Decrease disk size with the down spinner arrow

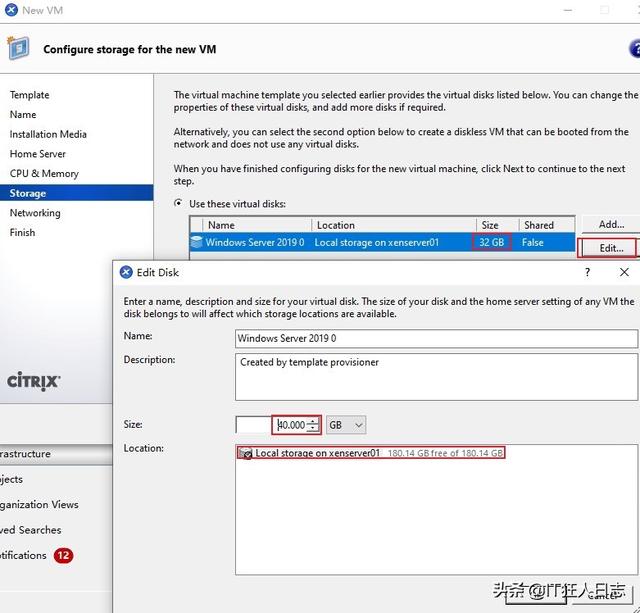click(313, 429)
